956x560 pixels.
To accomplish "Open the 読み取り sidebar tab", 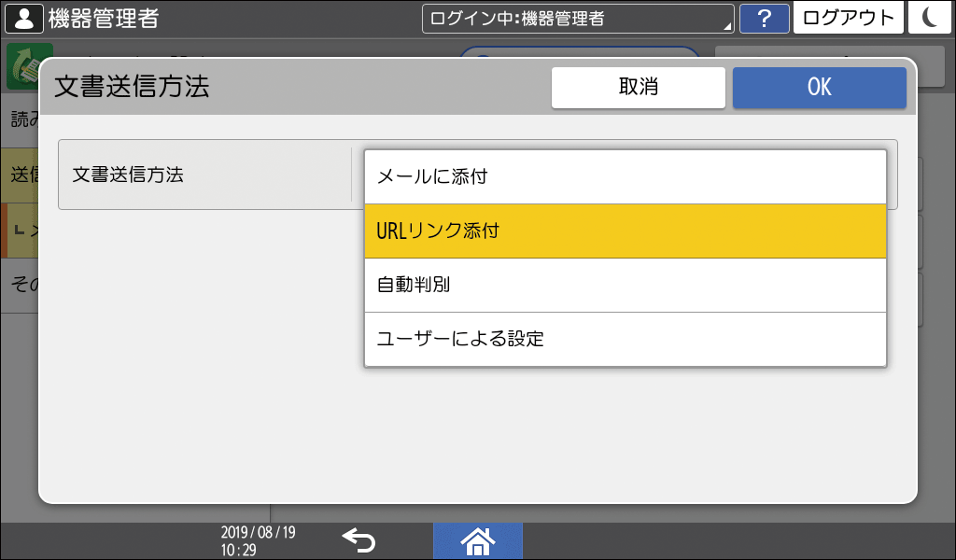I will point(17,121).
